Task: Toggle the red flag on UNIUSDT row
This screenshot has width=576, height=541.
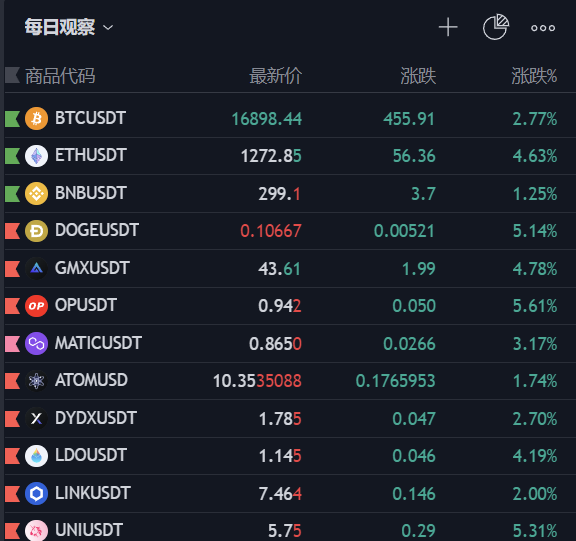Action: tap(12, 531)
